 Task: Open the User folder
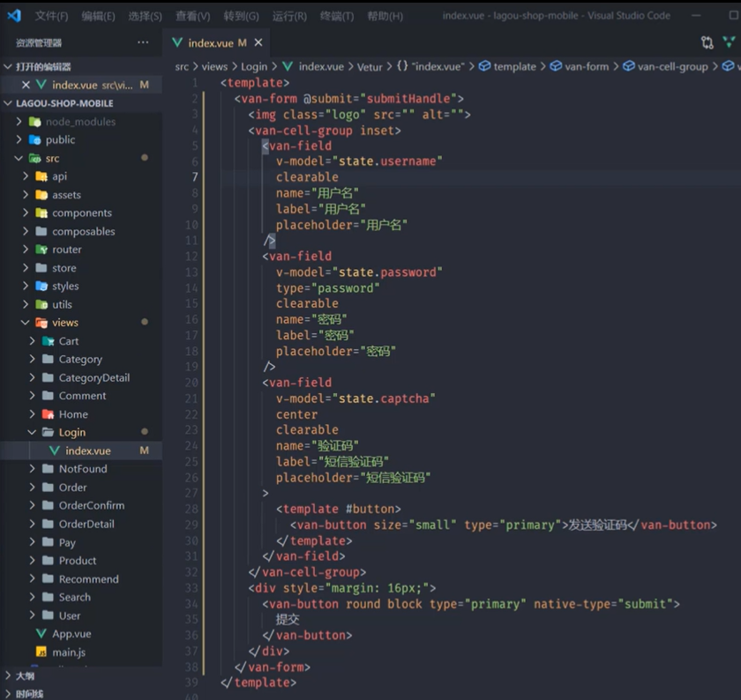click(69, 615)
